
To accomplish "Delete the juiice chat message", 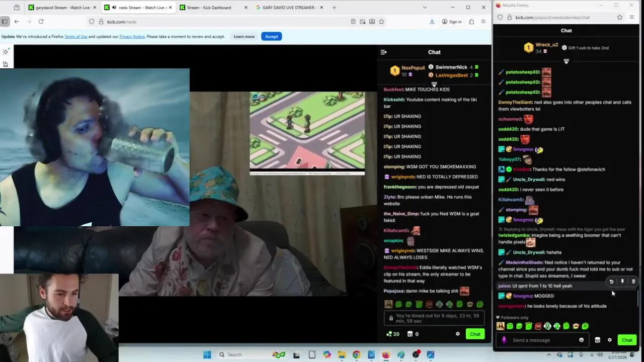I will [x=633, y=282].
